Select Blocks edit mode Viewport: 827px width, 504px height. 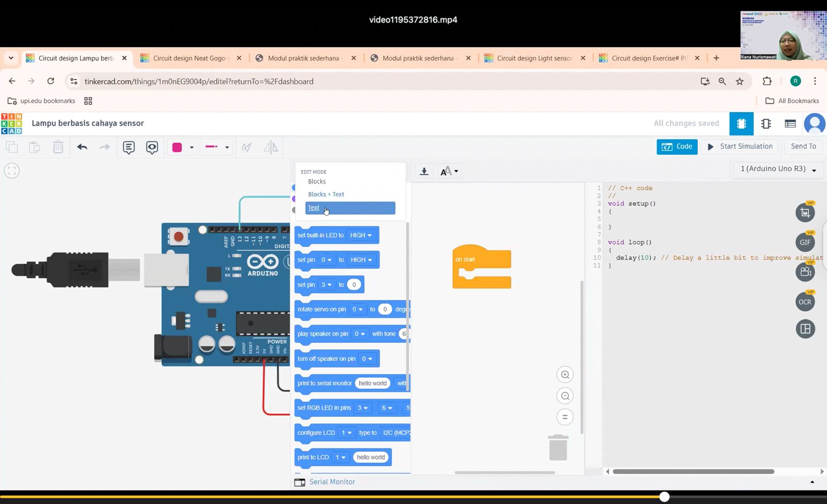pyautogui.click(x=317, y=181)
